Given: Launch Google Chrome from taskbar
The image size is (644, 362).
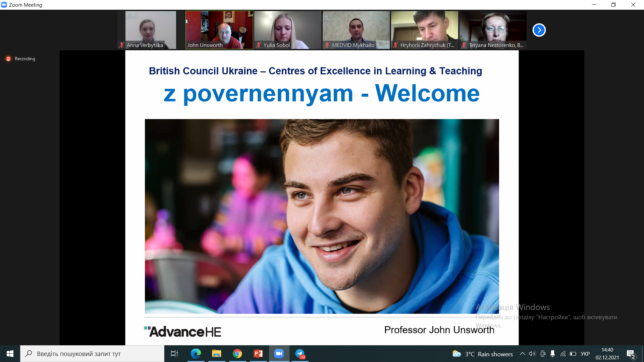Looking at the screenshot, I should pos(237,354).
